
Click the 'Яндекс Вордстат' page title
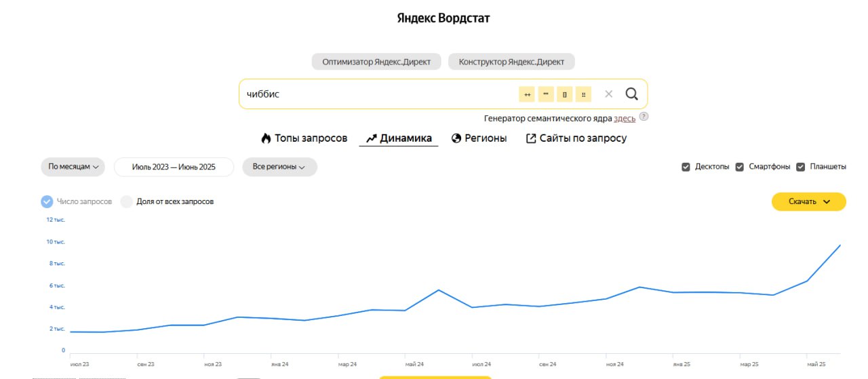(x=443, y=18)
